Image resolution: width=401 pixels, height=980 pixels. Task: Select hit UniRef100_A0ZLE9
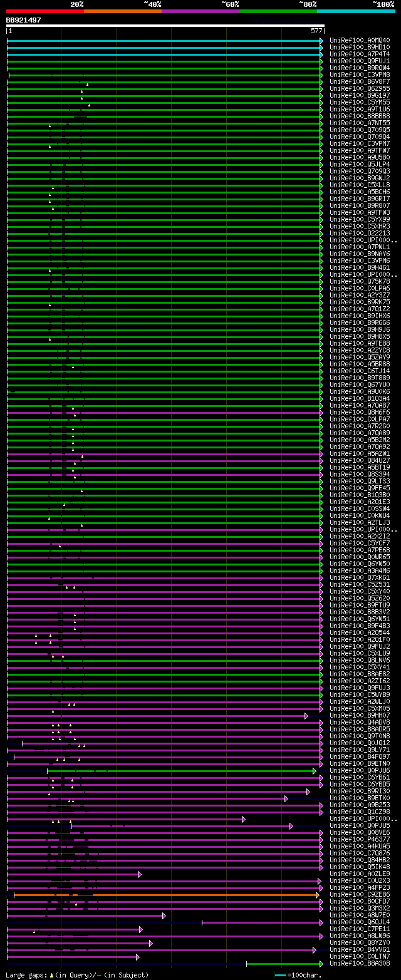pyautogui.click(x=360, y=874)
